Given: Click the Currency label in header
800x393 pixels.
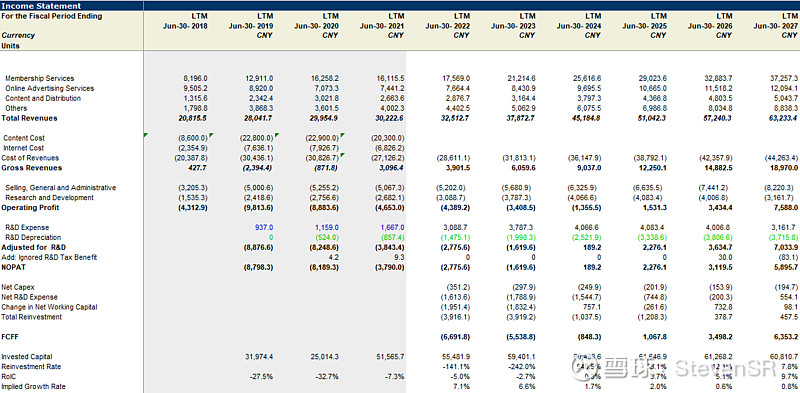Looking at the screenshot, I should (x=18, y=36).
